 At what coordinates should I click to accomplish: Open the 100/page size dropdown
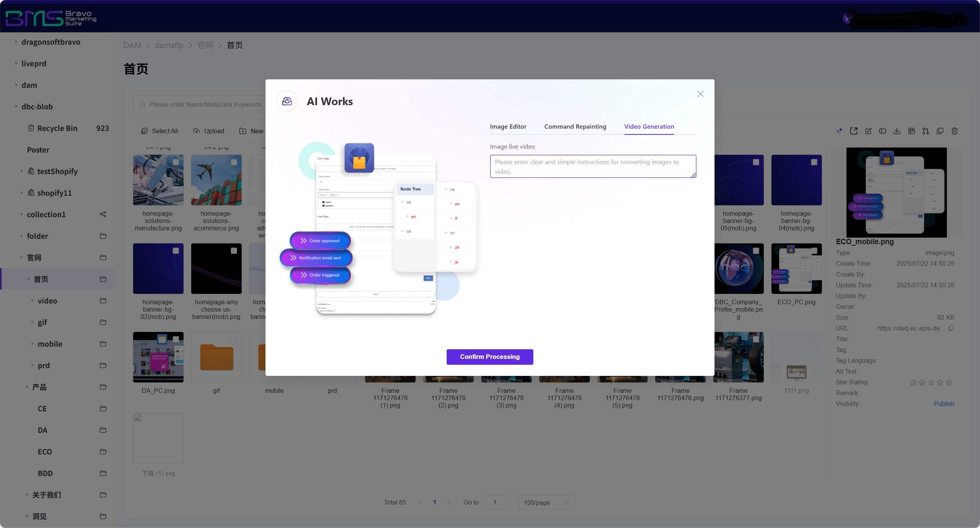click(x=546, y=502)
